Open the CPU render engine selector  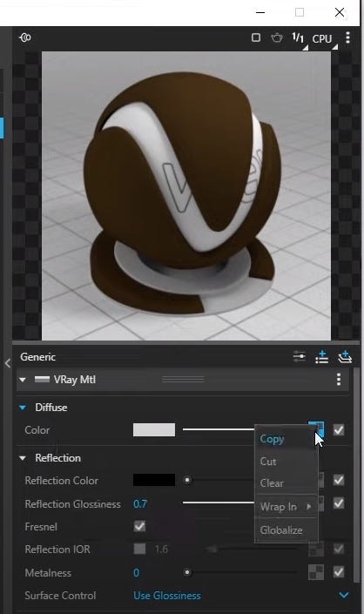[x=324, y=39]
